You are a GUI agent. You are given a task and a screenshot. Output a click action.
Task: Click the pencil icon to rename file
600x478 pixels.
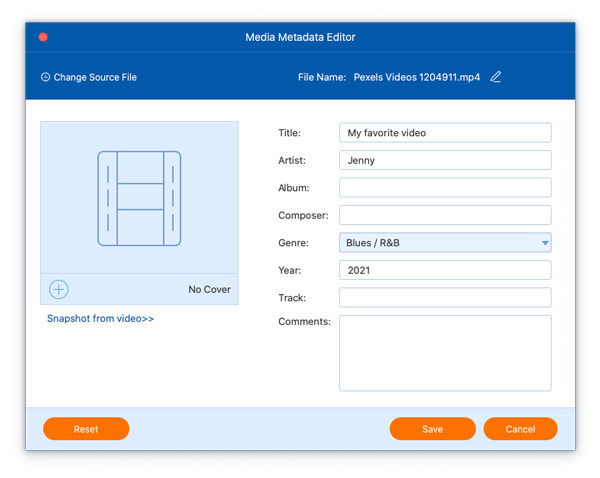496,77
